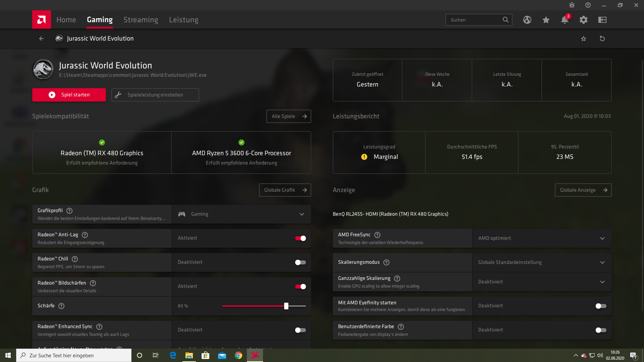Image resolution: width=644 pixels, height=362 pixels.
Task: Click the AMD logo home icon
Action: click(42, 20)
